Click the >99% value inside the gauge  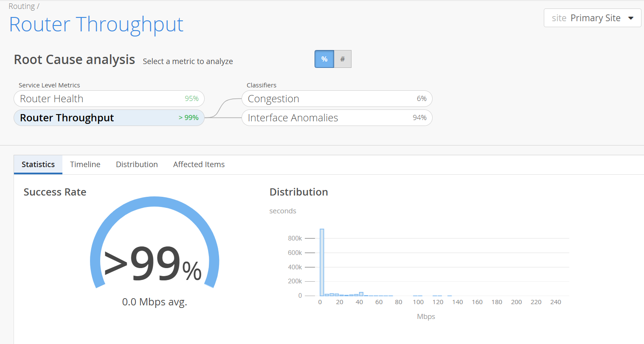pos(153,265)
